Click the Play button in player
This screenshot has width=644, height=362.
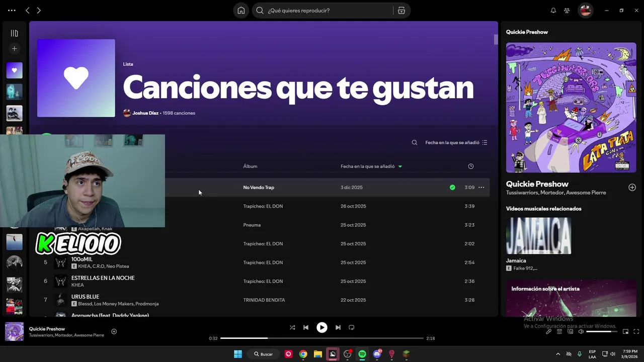click(x=322, y=327)
